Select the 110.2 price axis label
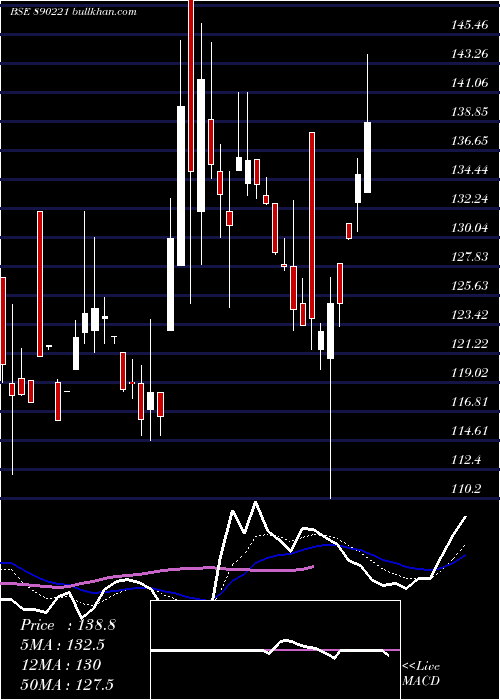 coord(466,489)
